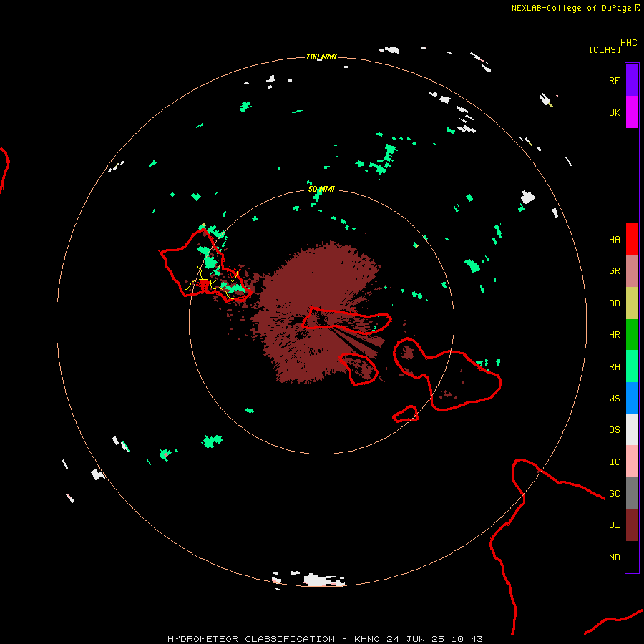Viewport: 644px width, 644px height.
Task: Click the BI legend label
Action: point(614,525)
